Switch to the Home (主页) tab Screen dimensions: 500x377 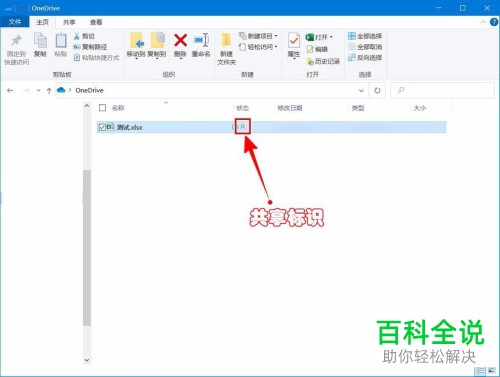tap(43, 22)
